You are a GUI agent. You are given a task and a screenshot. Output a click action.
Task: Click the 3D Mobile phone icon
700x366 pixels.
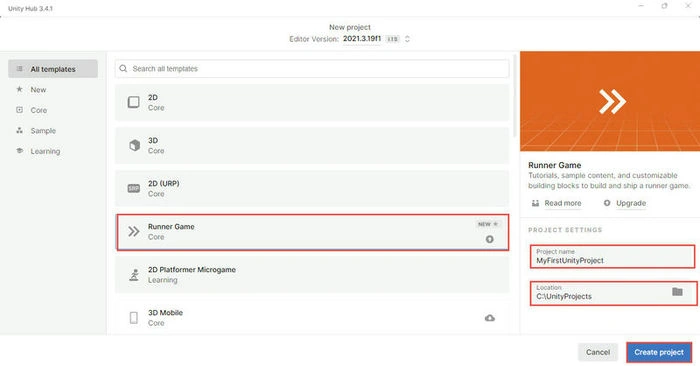(x=133, y=318)
